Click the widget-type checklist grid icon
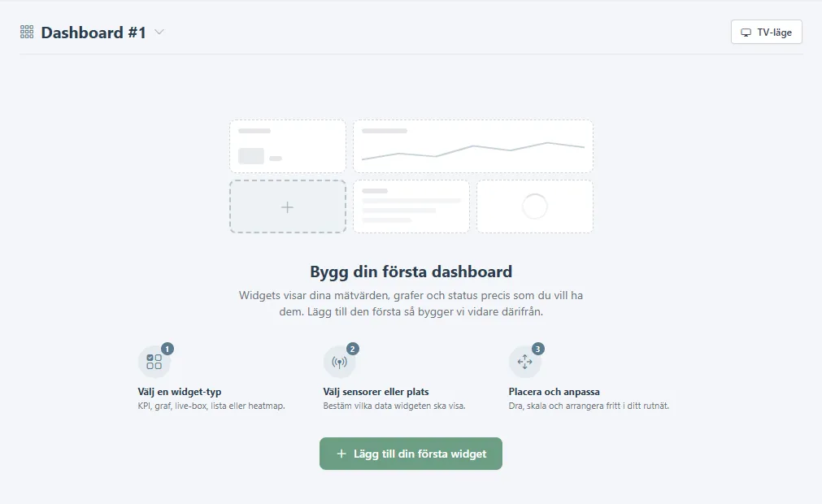Viewport: 822px width, 504px height. pos(154,362)
